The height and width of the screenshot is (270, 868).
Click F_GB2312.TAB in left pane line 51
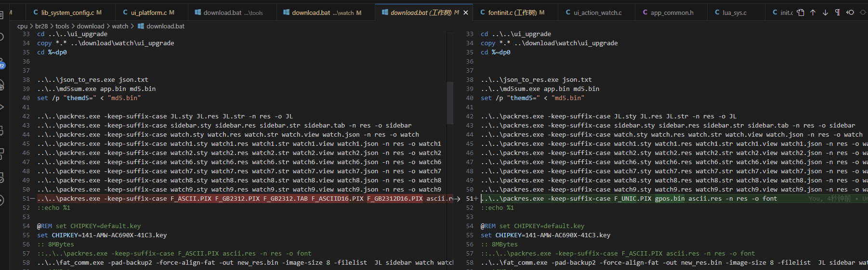[285, 198]
